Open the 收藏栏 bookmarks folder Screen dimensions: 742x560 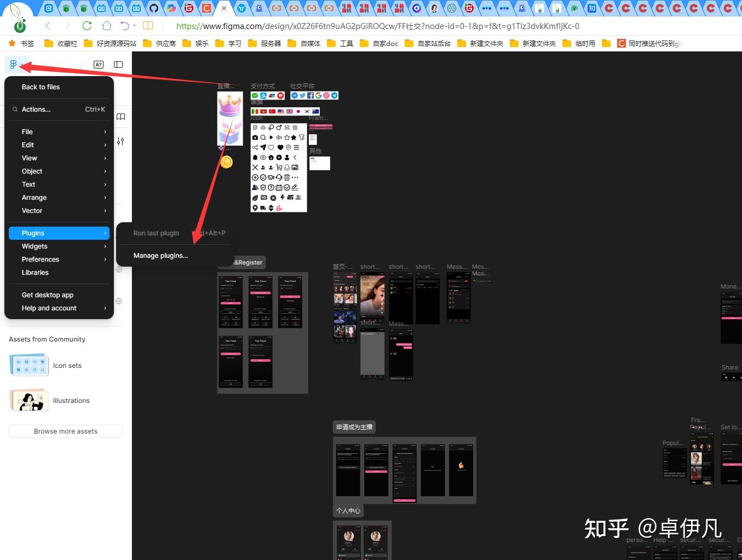[x=61, y=43]
